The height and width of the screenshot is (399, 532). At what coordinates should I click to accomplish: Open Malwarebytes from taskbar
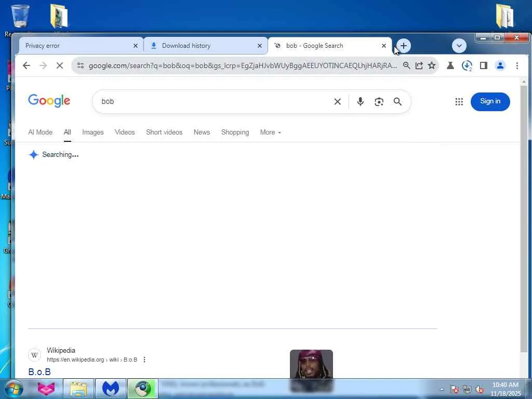[111, 389]
